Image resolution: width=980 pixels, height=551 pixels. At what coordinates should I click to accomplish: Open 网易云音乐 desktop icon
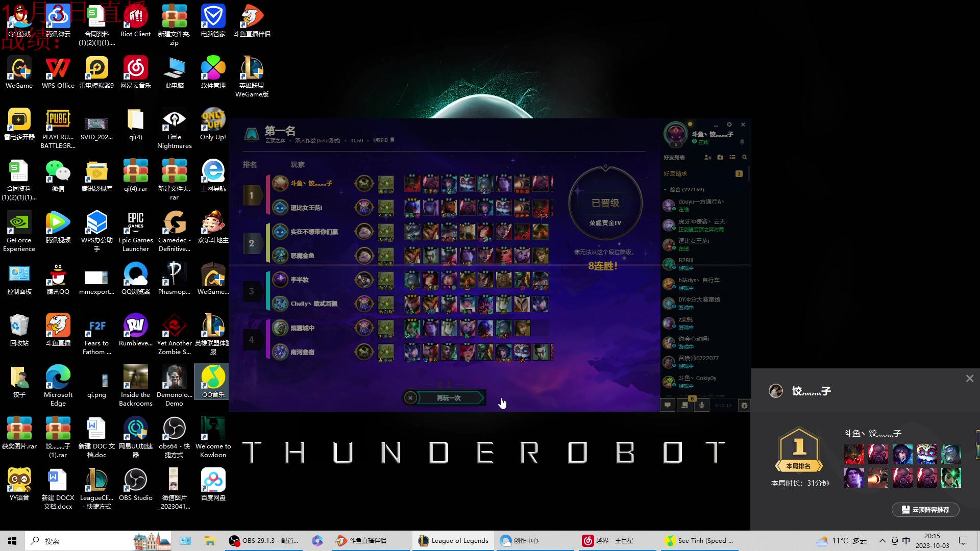pos(135,73)
